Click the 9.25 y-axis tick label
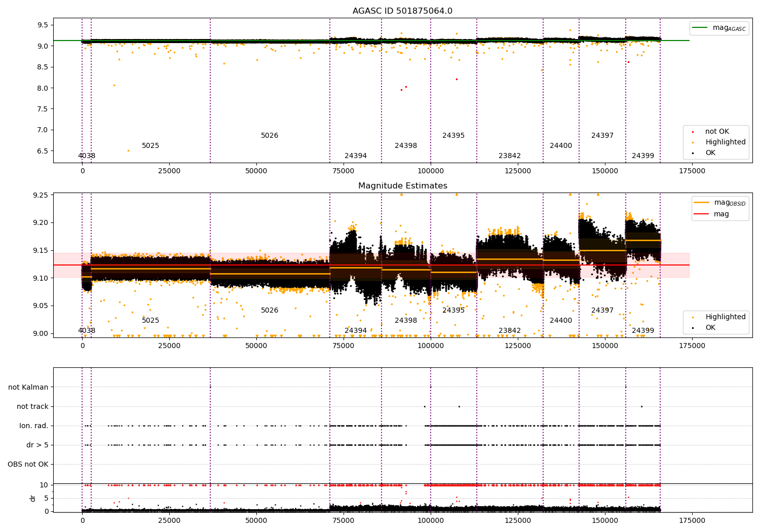The image size is (760, 532). (x=41, y=196)
